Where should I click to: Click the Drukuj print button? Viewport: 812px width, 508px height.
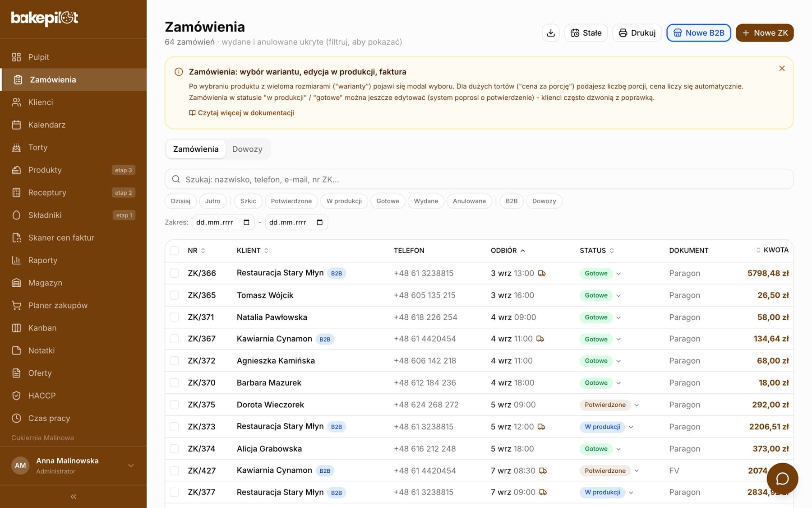(x=637, y=33)
